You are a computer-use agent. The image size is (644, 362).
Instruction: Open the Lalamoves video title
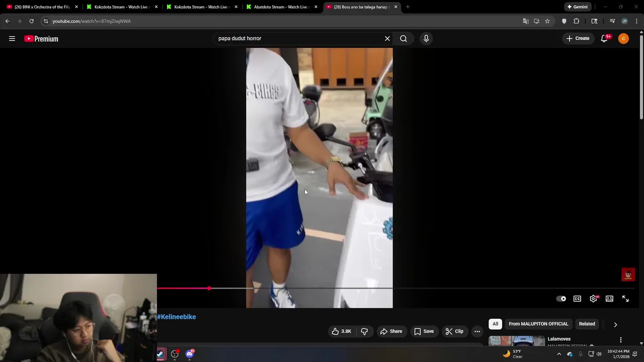pyautogui.click(x=559, y=339)
